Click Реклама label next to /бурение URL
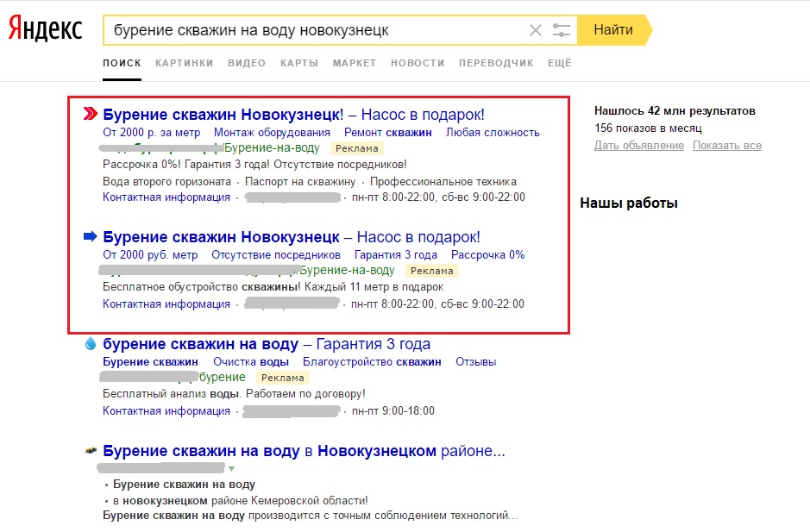810x532 pixels. coord(283,378)
